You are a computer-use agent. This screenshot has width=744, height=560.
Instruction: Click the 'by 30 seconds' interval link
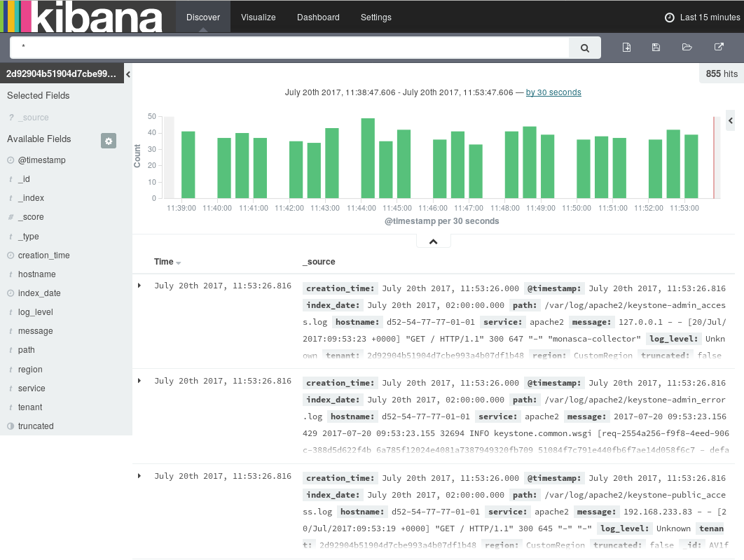[553, 92]
